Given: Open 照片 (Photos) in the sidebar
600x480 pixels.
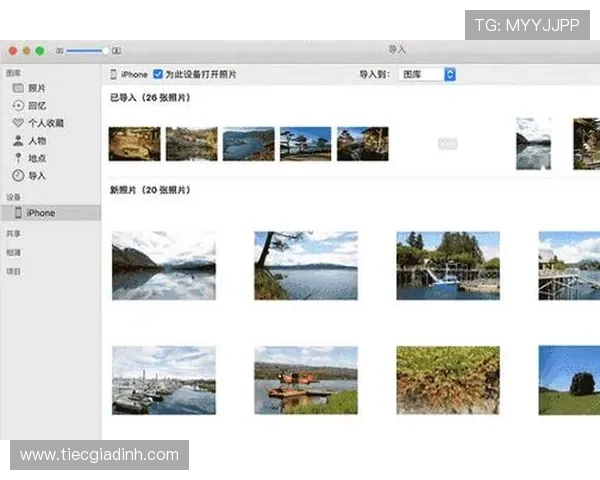Looking at the screenshot, I should 35,88.
